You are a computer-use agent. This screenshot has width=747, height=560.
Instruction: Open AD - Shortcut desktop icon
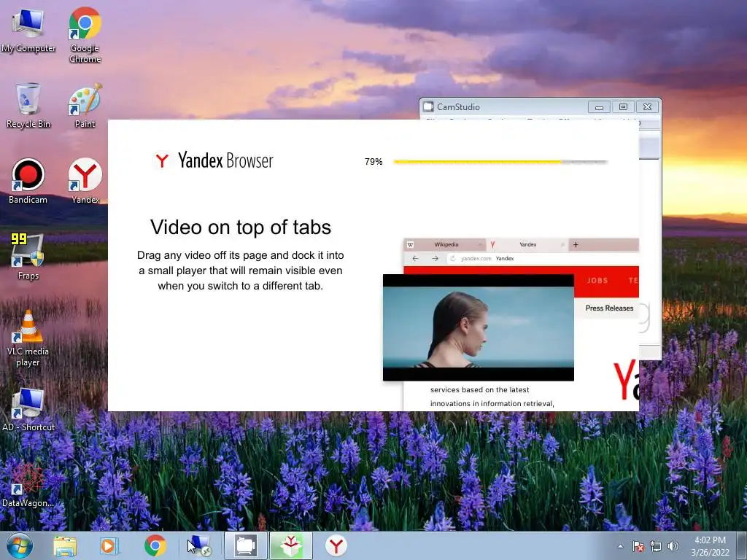tap(28, 410)
